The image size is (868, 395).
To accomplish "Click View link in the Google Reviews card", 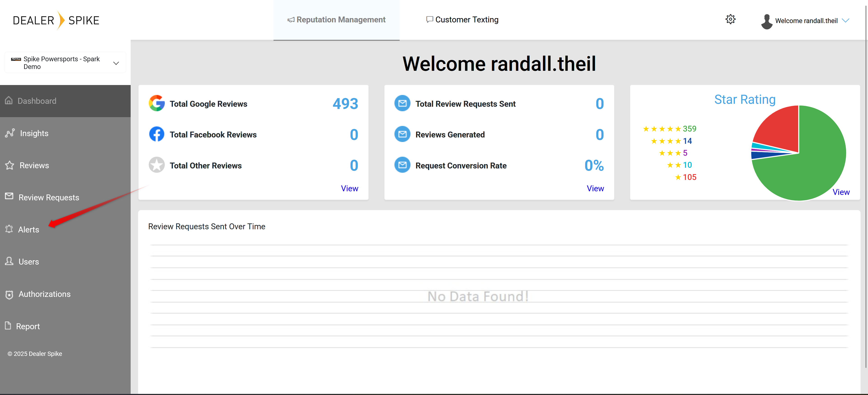I will pos(349,188).
